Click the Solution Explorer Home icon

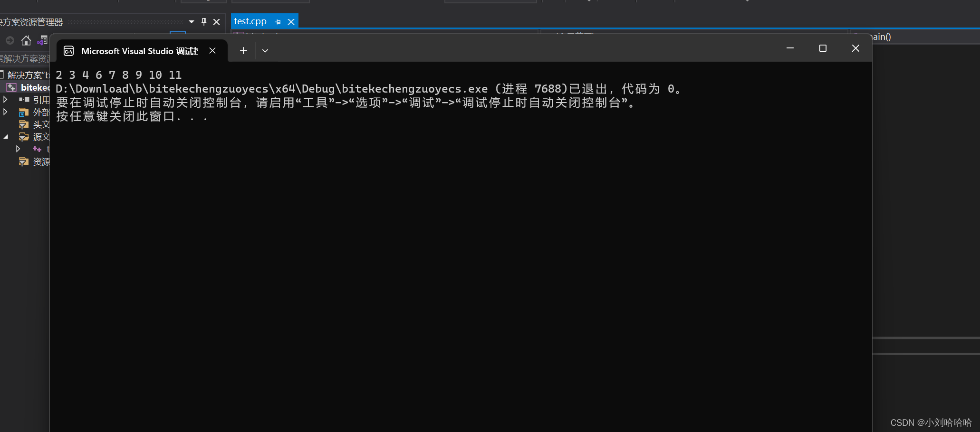[26, 40]
